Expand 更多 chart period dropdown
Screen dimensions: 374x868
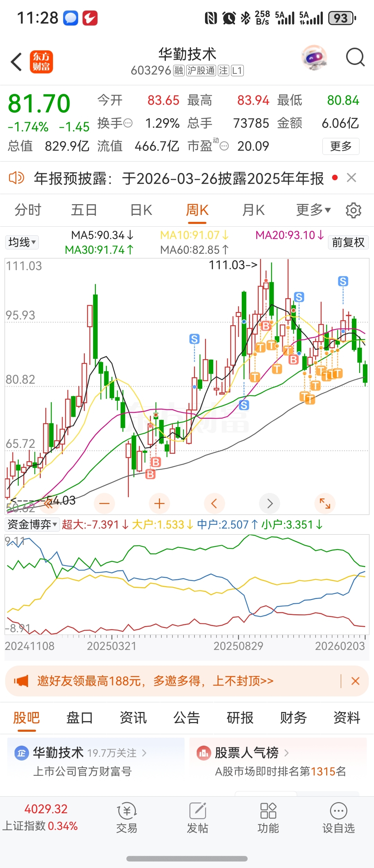click(x=313, y=210)
